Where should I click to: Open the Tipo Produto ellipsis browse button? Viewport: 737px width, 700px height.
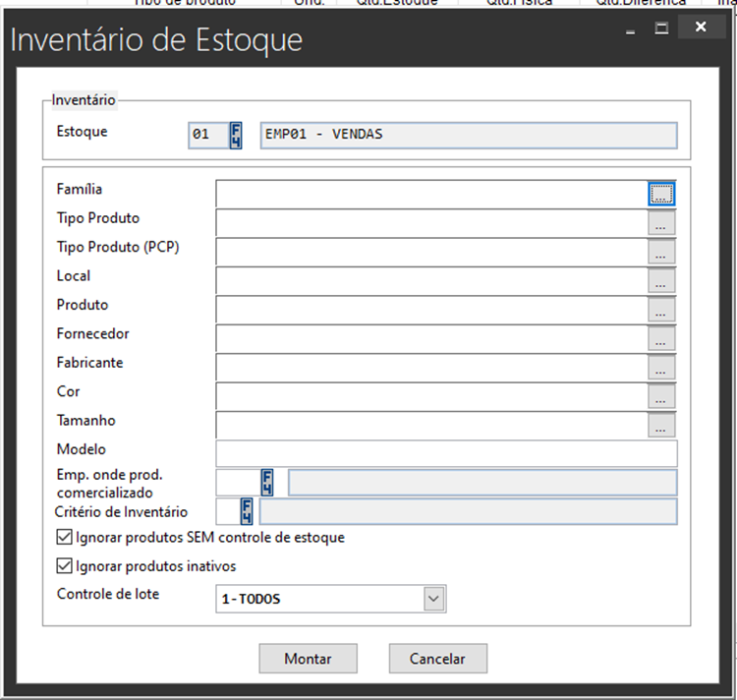click(x=661, y=223)
